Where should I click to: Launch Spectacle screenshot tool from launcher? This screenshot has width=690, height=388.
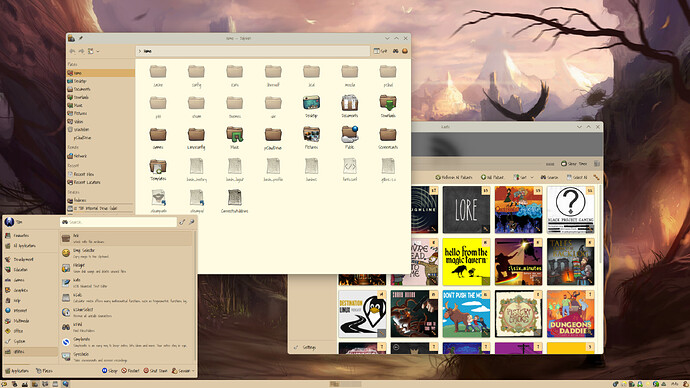(126, 357)
